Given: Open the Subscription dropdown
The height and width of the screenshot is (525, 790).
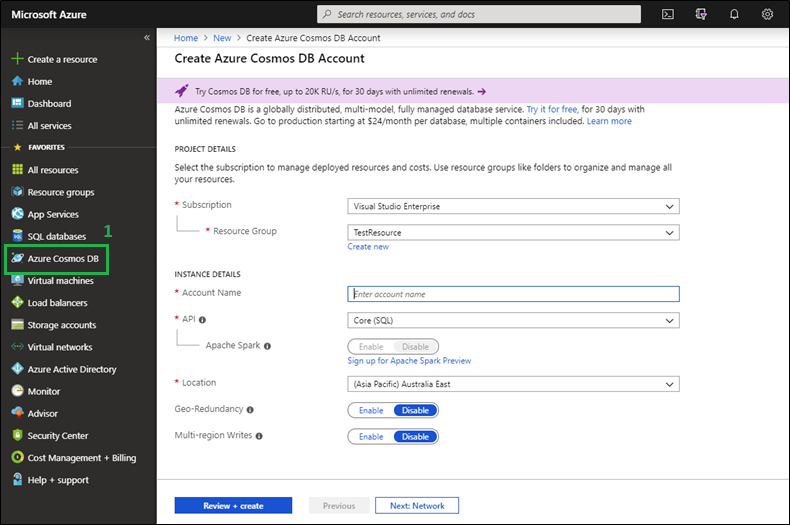Looking at the screenshot, I should pyautogui.click(x=513, y=206).
